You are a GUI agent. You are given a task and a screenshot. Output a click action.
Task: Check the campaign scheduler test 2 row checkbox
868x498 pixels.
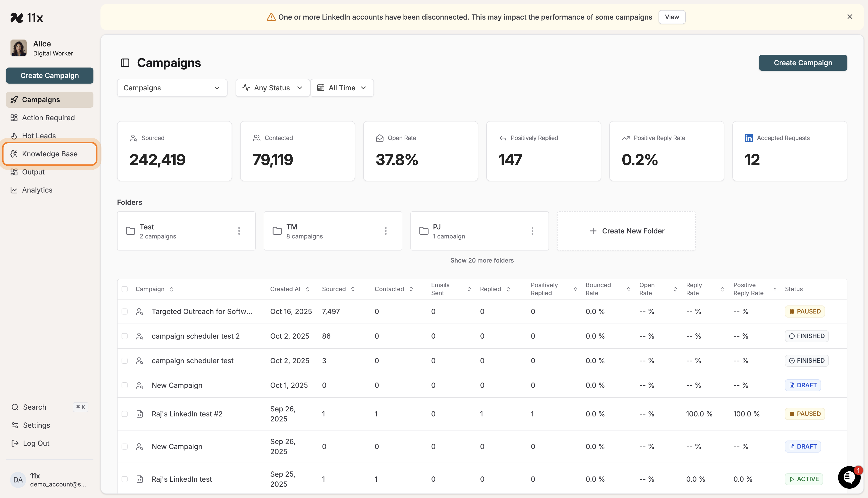(125, 336)
